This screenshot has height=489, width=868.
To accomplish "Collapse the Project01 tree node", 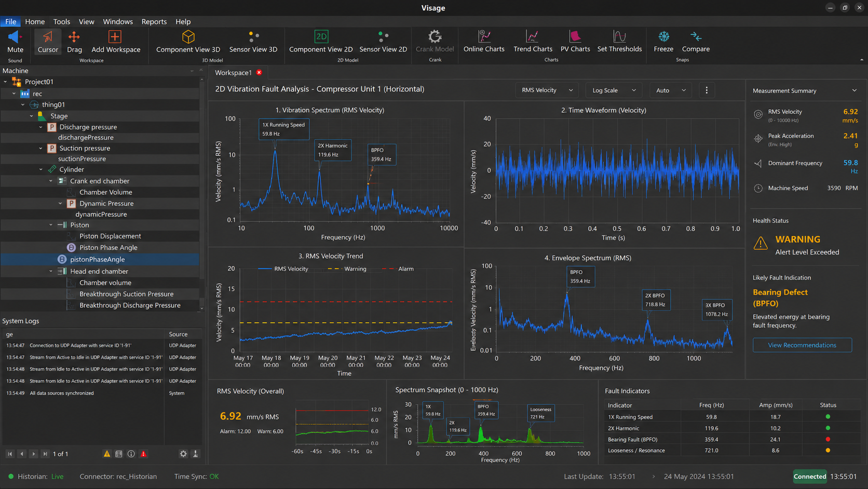I will point(6,82).
